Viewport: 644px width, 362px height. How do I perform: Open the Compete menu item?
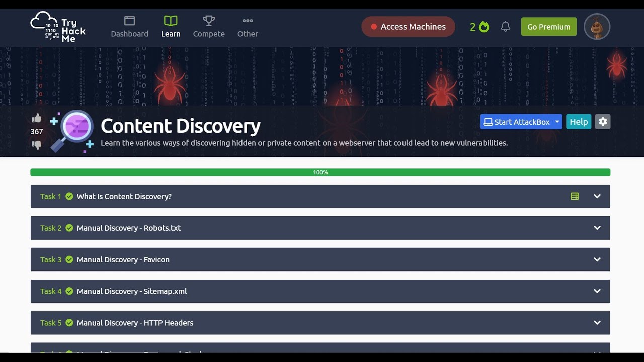click(209, 27)
